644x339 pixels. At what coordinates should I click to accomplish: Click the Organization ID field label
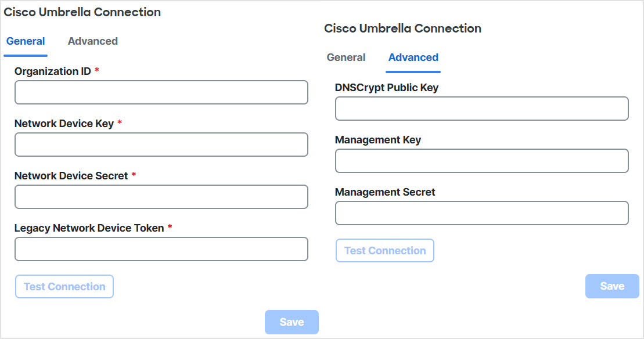click(x=53, y=71)
